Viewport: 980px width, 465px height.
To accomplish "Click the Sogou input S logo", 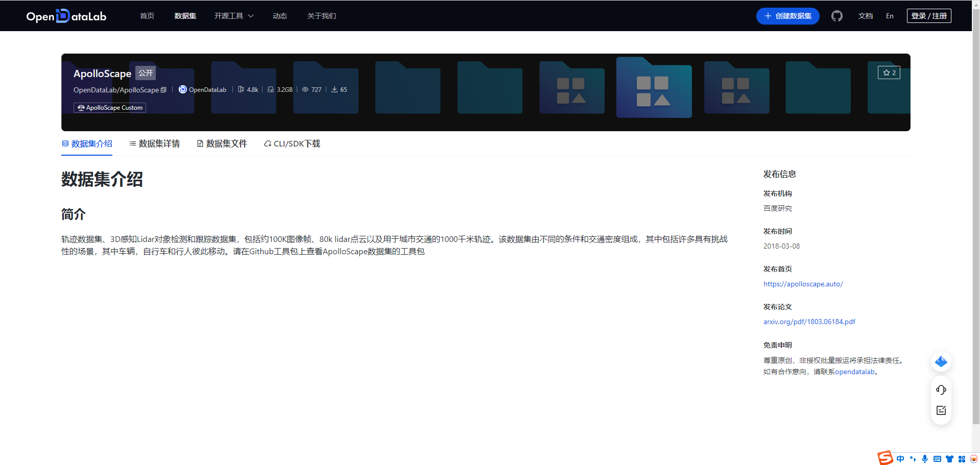I will (x=885, y=458).
